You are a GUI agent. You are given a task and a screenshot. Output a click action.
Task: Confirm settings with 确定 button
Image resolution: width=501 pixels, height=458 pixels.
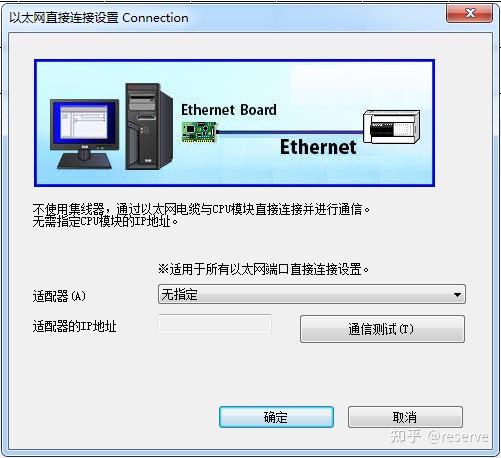(276, 417)
